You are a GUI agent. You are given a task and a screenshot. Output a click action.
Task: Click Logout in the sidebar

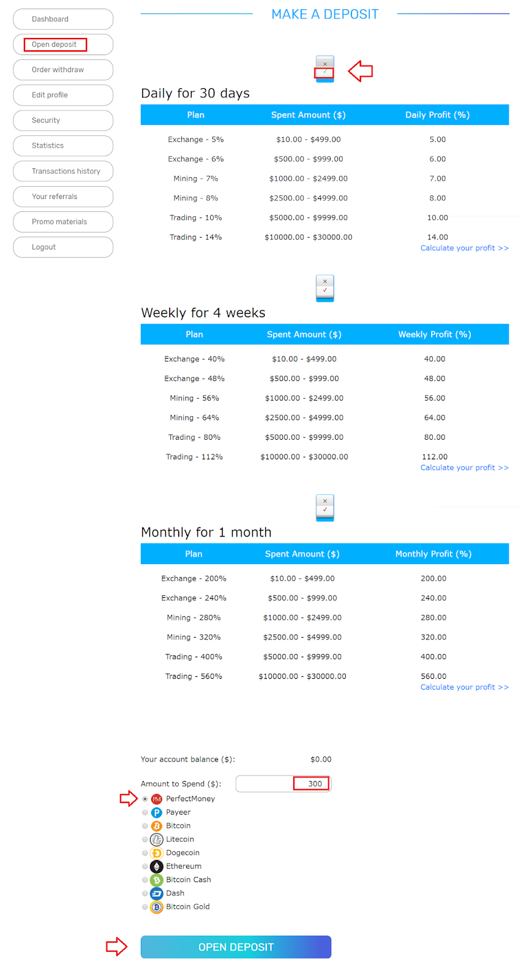click(63, 247)
